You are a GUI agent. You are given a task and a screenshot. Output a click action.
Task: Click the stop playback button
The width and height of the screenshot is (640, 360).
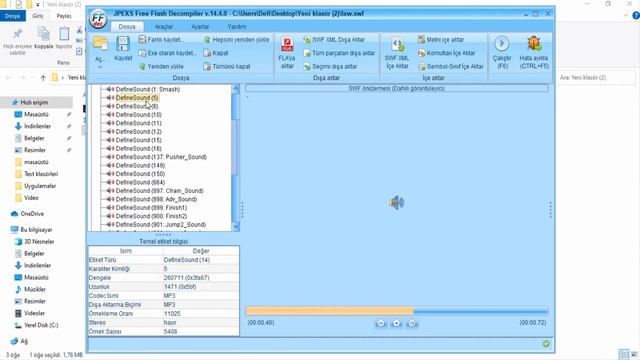click(x=396, y=323)
